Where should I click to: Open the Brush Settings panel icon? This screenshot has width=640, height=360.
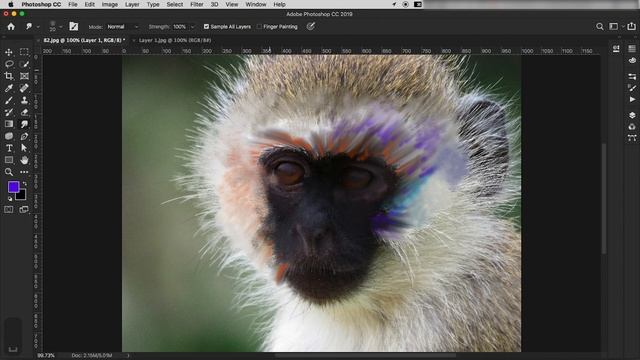pos(632,88)
